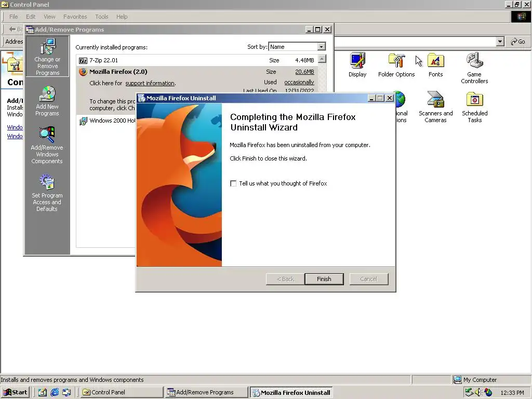Screen dimensions: 532x399
Task: Select the 7-Zip 22.01 program entry
Action: point(197,60)
